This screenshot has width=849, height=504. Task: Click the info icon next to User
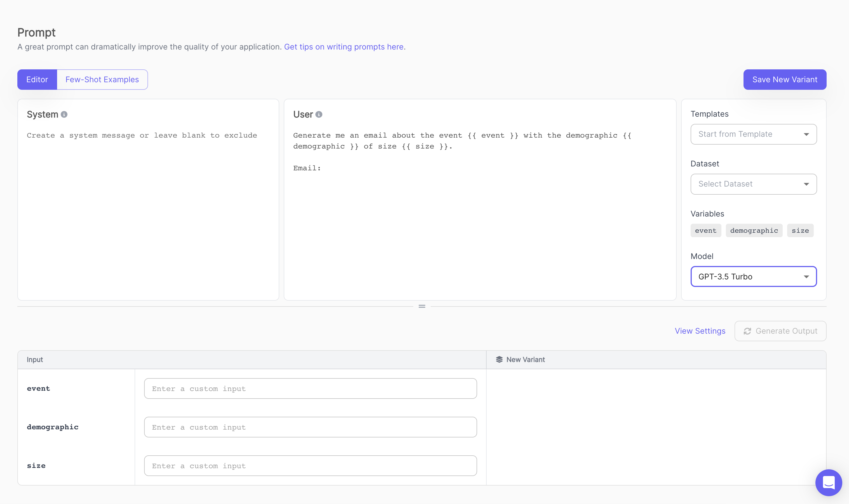tap(318, 114)
